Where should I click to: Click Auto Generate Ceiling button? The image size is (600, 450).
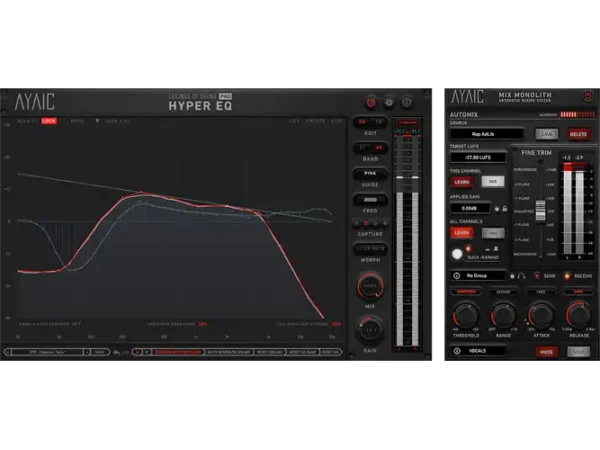229,352
